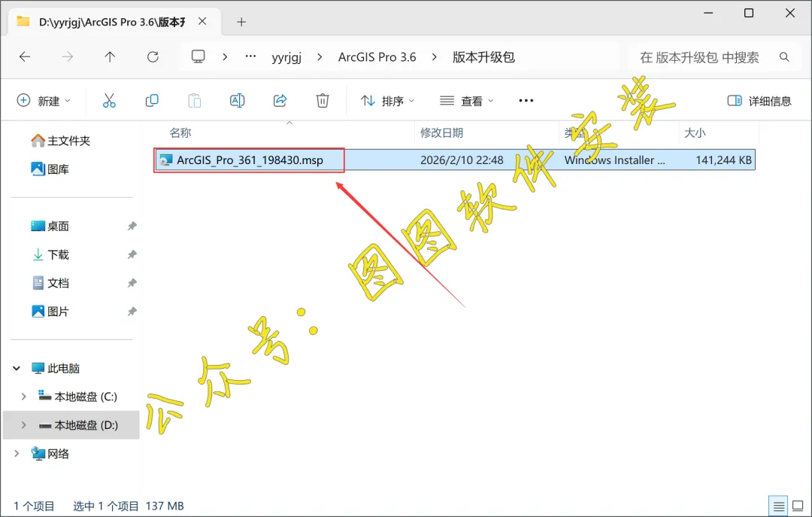Close the current Explorer tab

202,21
